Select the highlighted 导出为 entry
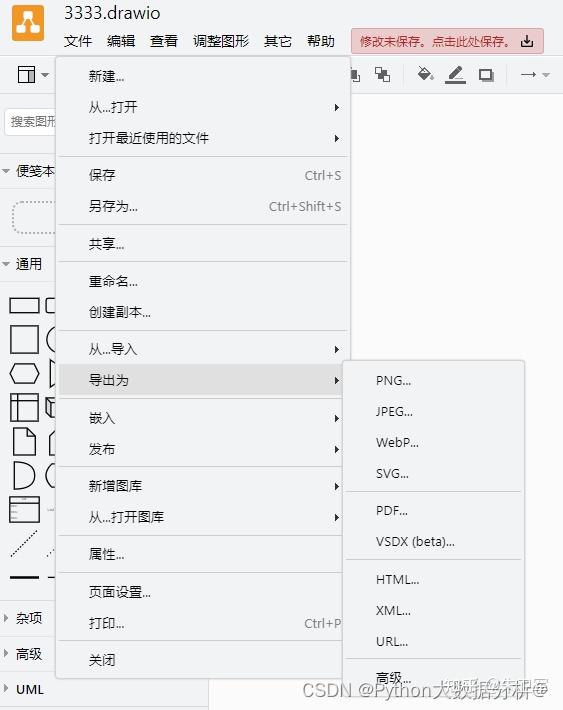Viewport: 563px width, 710px height. 203,380
